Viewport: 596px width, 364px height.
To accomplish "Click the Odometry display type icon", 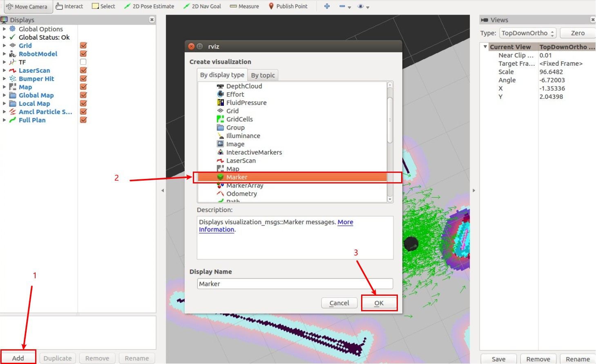I will (220, 194).
